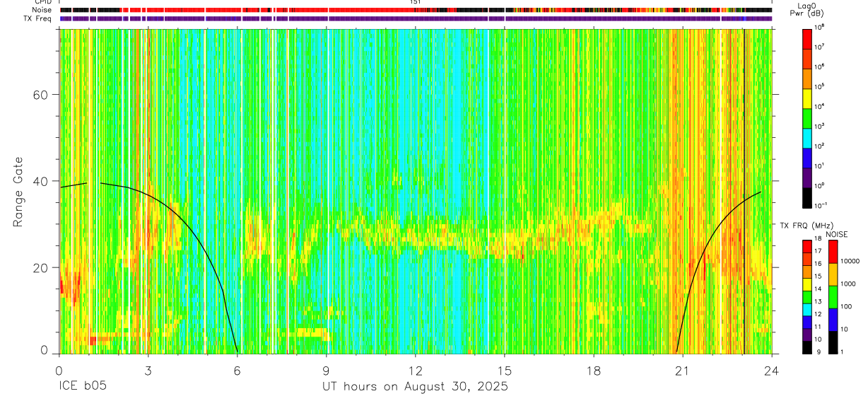Click 'UT hours on August 30, 2025' axis title
The height and width of the screenshot is (401, 868).
(x=415, y=387)
